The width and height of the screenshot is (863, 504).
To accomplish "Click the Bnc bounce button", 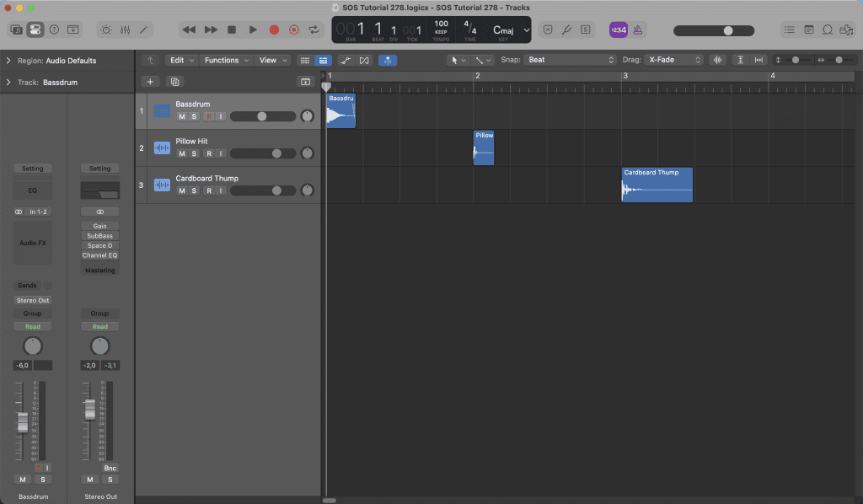I will [x=110, y=468].
